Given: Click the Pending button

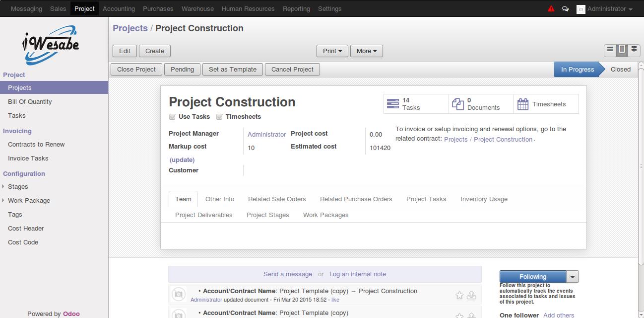Looking at the screenshot, I should [183, 69].
